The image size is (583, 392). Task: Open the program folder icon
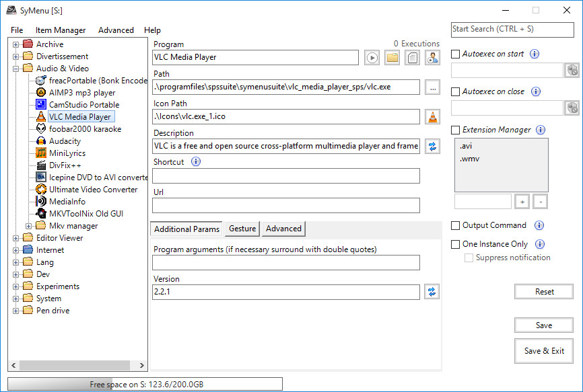point(392,58)
